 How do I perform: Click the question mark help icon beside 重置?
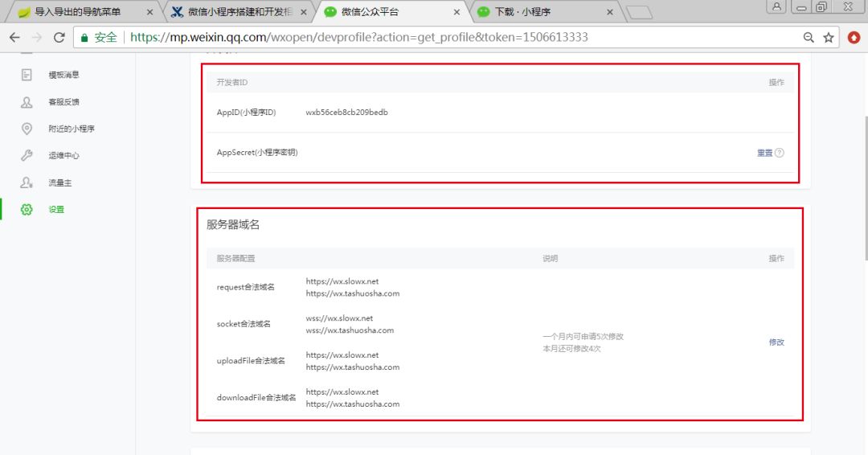pos(780,153)
